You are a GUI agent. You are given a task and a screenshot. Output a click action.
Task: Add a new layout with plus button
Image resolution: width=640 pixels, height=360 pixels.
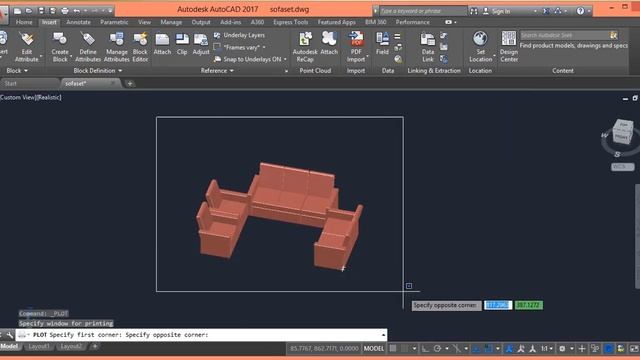pos(94,347)
